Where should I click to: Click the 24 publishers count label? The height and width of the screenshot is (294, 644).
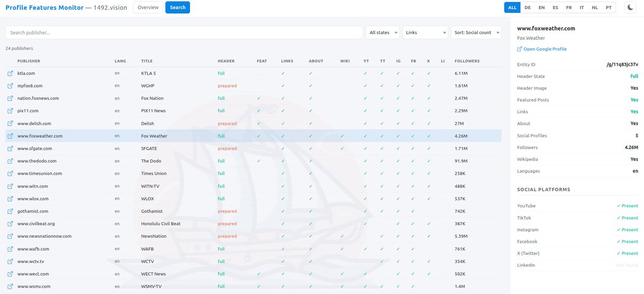19,48
